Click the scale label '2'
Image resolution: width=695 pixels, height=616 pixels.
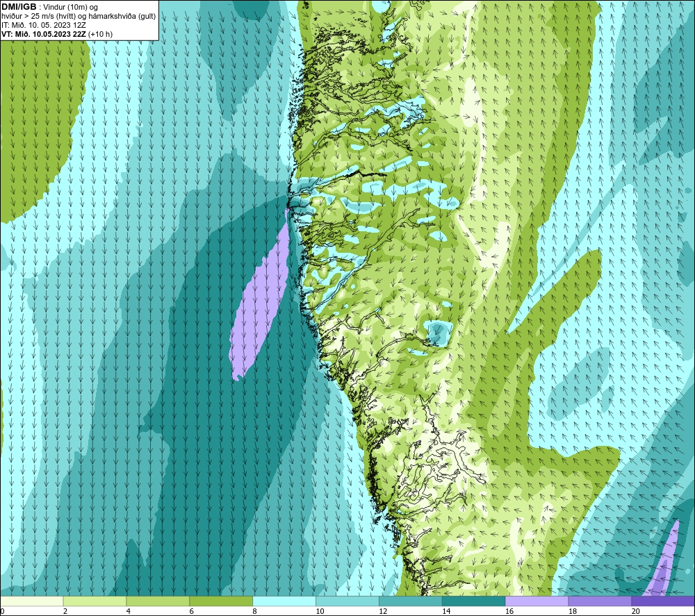tap(65, 611)
